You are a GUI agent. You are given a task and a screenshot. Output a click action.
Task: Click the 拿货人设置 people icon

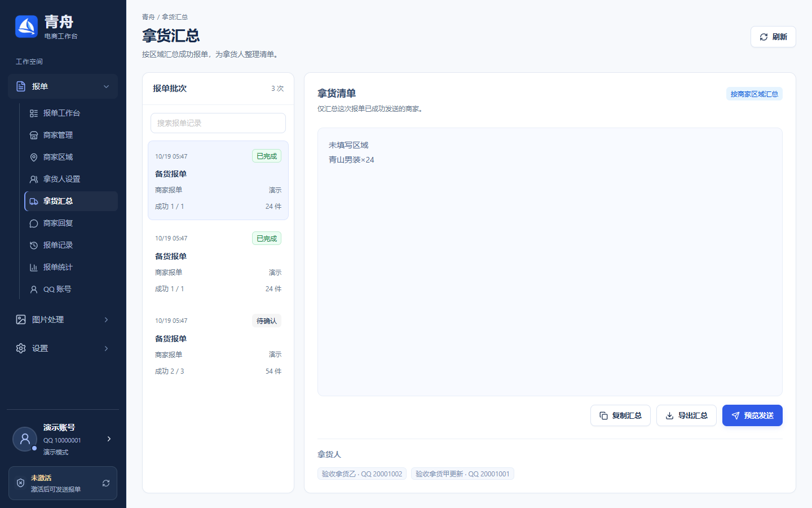point(34,179)
